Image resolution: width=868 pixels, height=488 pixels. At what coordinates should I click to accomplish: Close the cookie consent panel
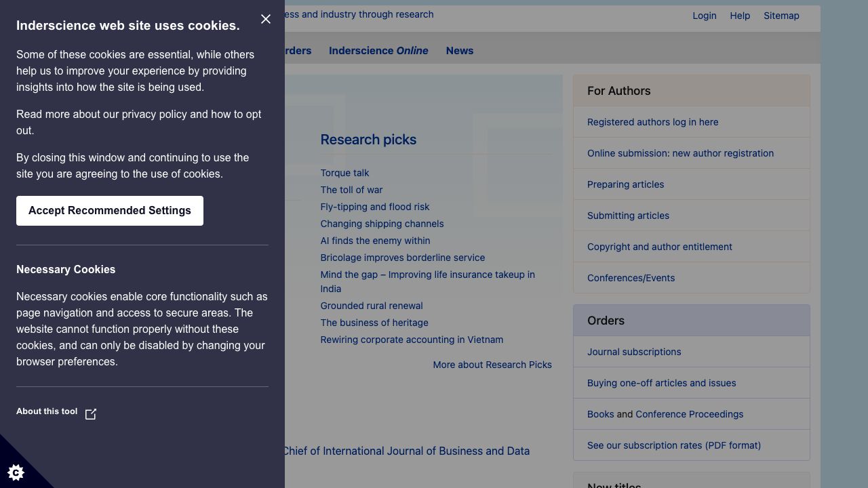(266, 19)
